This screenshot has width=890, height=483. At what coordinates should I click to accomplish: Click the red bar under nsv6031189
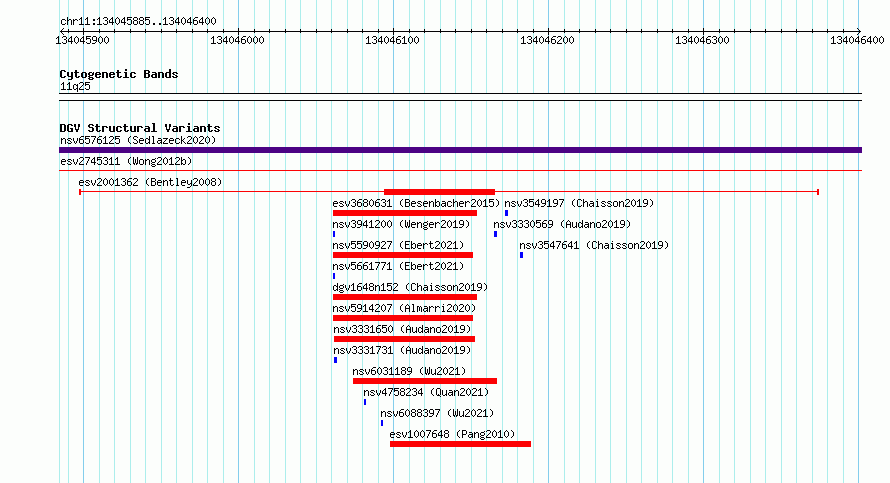point(425,381)
